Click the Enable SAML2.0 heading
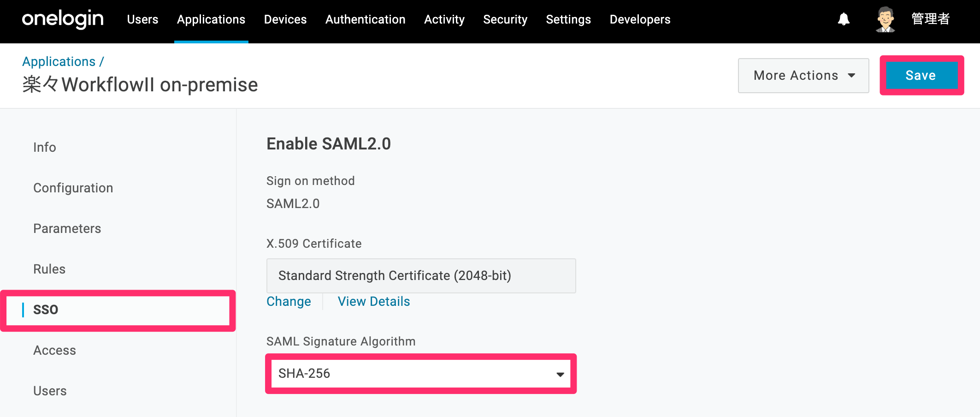The height and width of the screenshot is (417, 980). click(329, 143)
